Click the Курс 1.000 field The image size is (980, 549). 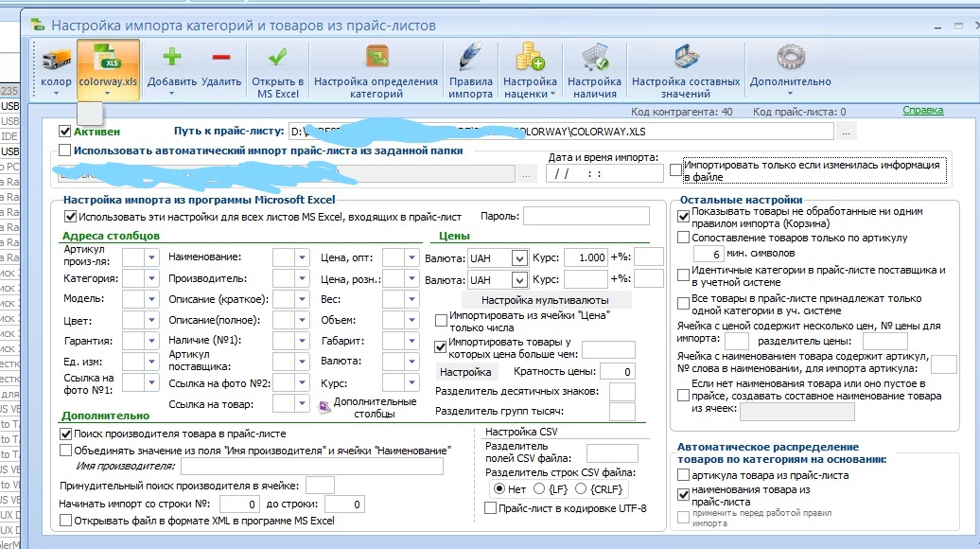click(586, 257)
